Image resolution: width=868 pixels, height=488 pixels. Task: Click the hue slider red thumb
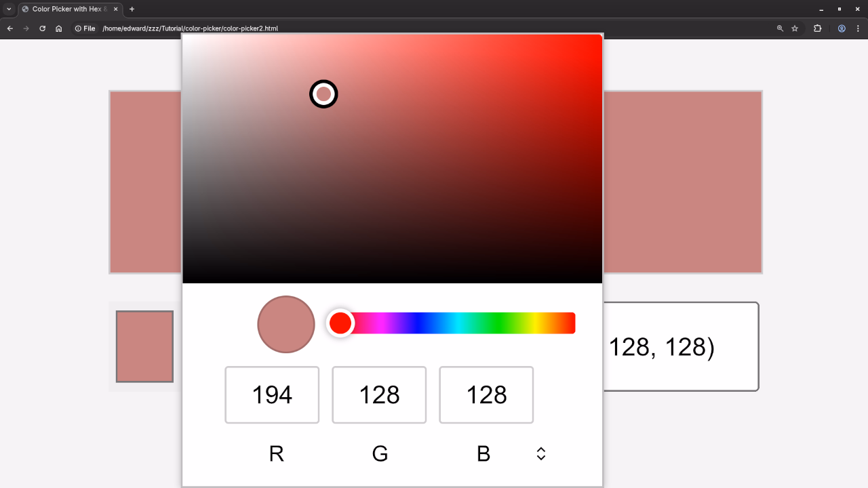[340, 323]
